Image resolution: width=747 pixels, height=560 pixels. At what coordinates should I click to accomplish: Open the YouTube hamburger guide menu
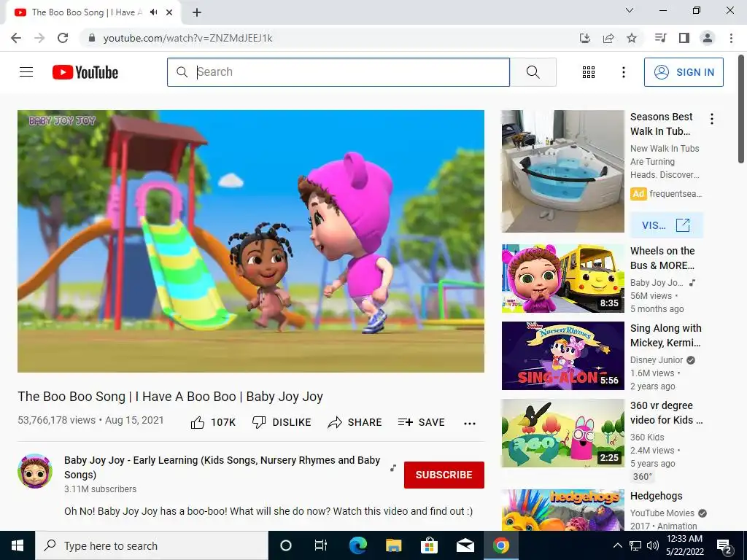26,72
